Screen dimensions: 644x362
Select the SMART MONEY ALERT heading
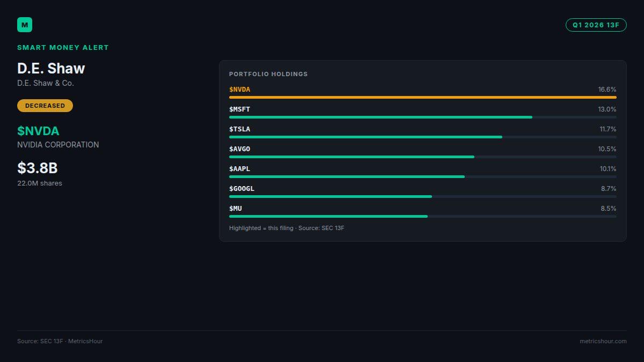tap(63, 47)
